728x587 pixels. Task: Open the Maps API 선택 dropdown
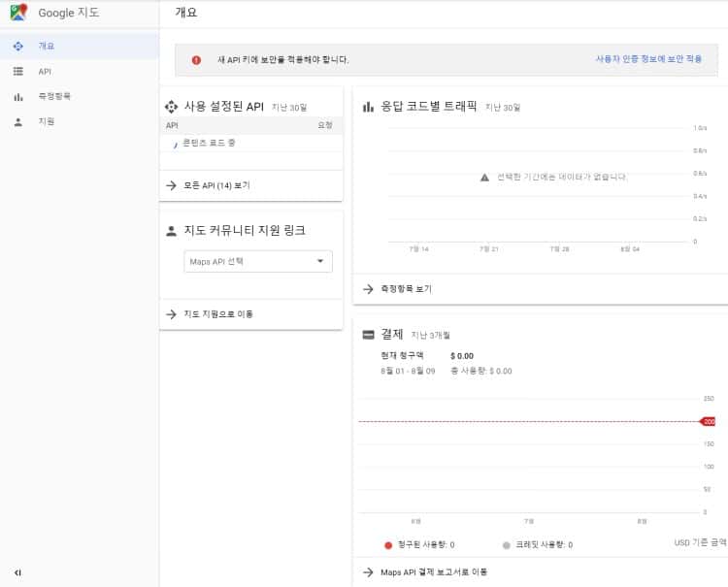click(257, 261)
